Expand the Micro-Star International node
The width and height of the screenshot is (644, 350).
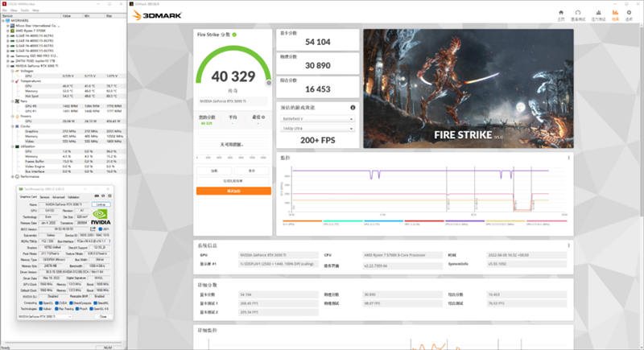point(8,26)
